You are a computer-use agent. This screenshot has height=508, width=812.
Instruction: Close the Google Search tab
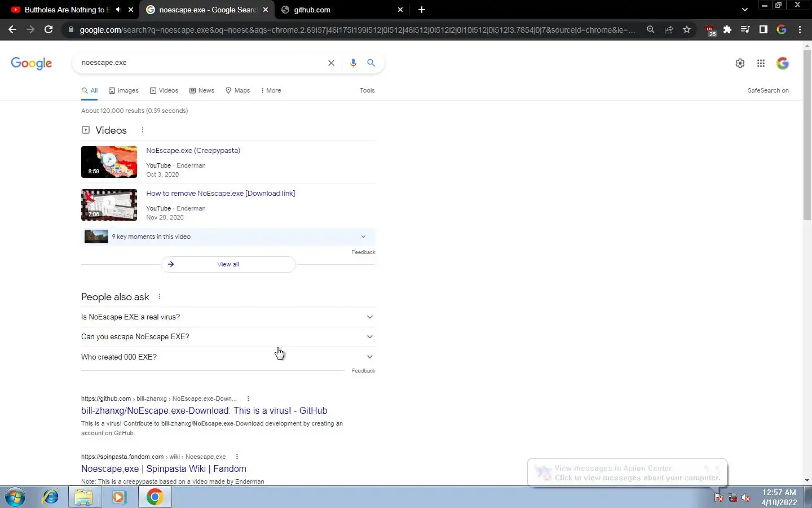tap(266, 10)
